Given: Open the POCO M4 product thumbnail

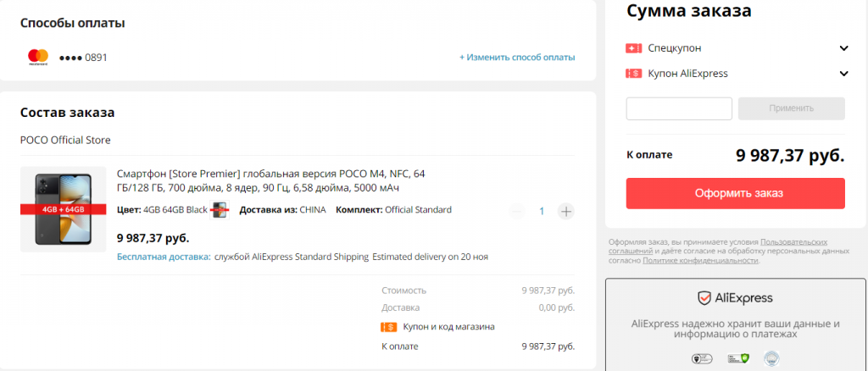Looking at the screenshot, I should 63,209.
